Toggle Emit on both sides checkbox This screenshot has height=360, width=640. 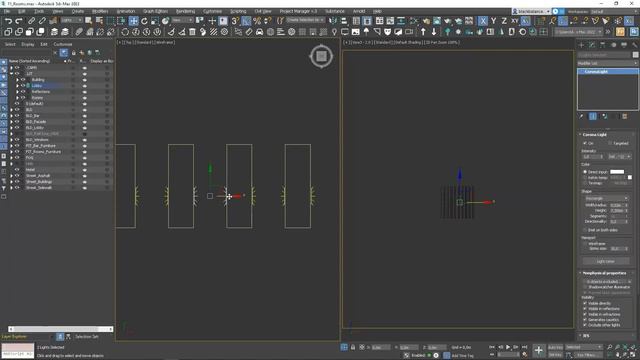[x=585, y=230]
